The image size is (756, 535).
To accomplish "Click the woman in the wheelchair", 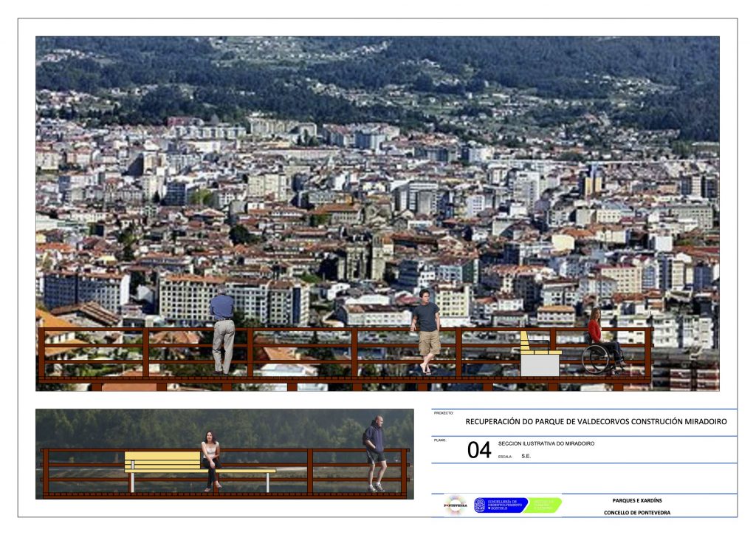I will [x=602, y=341].
